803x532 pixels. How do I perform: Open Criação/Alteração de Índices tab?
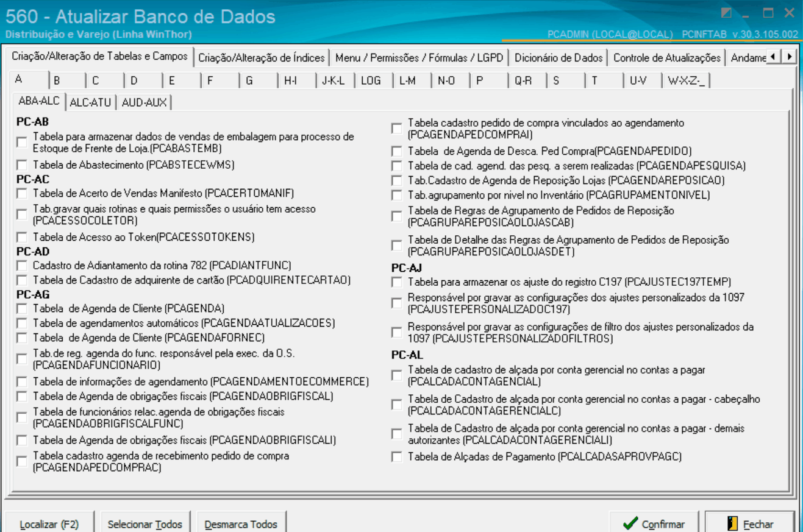point(262,58)
